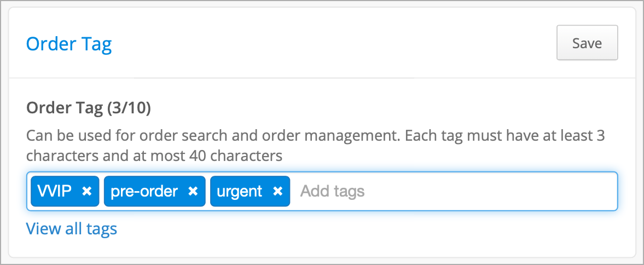The width and height of the screenshot is (644, 265).
Task: Focus the Add tags input field
Action: (456, 191)
